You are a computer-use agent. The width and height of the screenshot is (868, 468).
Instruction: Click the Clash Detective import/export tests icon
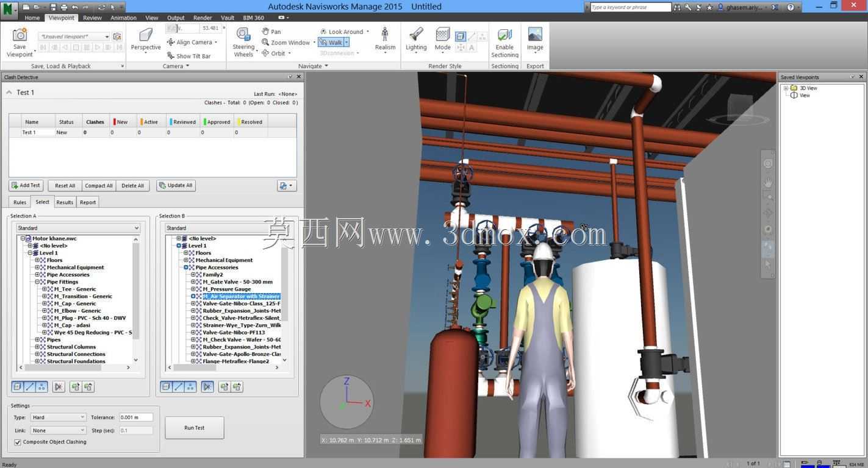tap(286, 185)
